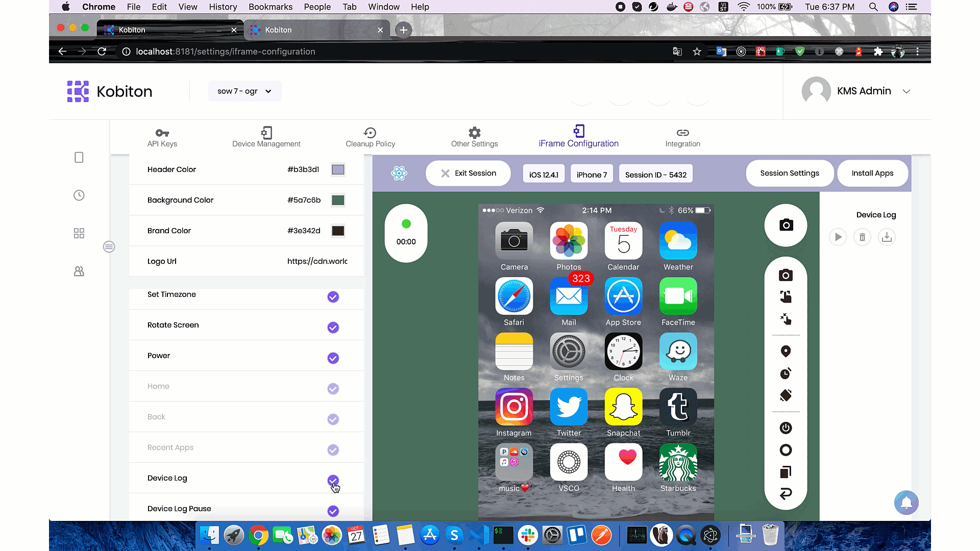The image size is (980, 551).
Task: Click the recent apps icon
Action: [x=786, y=472]
